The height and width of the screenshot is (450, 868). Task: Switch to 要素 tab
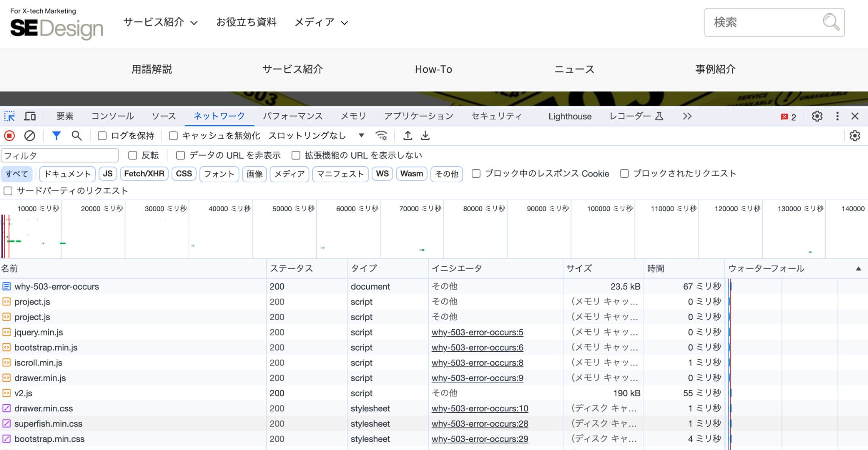point(65,116)
